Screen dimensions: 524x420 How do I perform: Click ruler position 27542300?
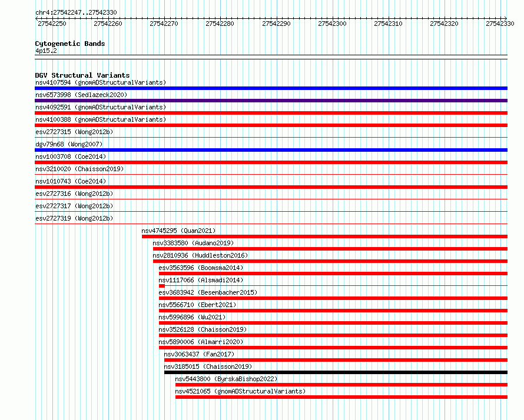point(332,24)
